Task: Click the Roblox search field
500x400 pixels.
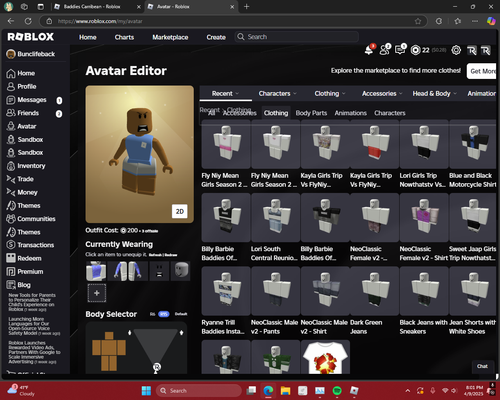Action: (x=297, y=37)
